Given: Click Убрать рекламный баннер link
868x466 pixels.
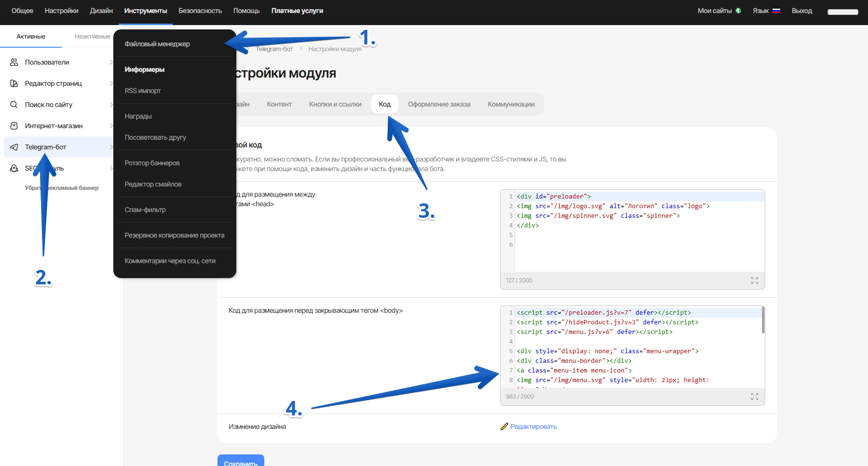Looking at the screenshot, I should point(62,188).
